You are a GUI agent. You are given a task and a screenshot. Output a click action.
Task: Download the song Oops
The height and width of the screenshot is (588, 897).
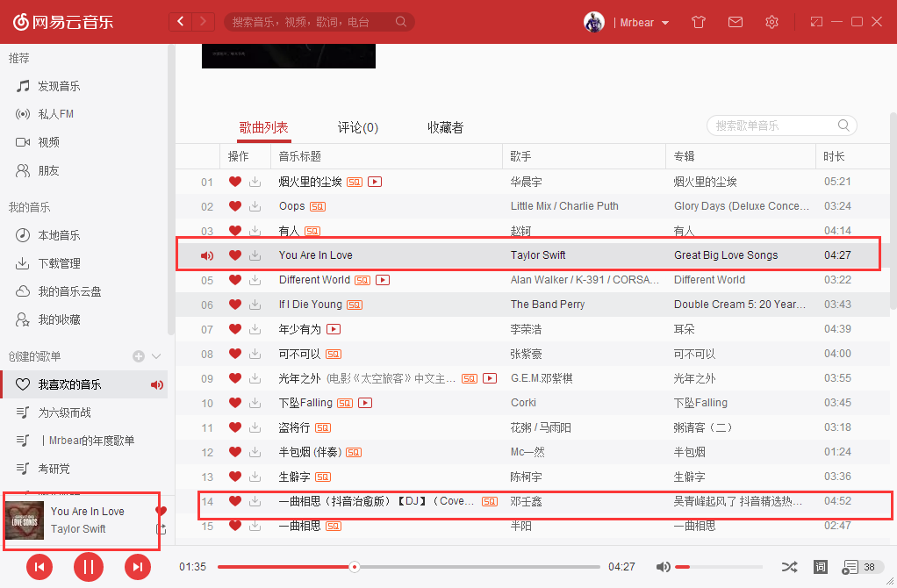tap(255, 206)
